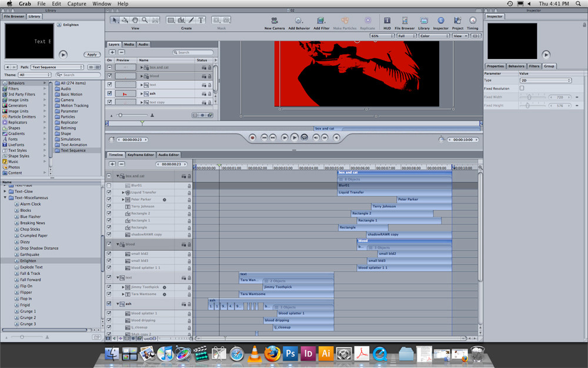Click the File Browser toolbar icon
Viewport: 588px width, 368px height.
(x=405, y=20)
